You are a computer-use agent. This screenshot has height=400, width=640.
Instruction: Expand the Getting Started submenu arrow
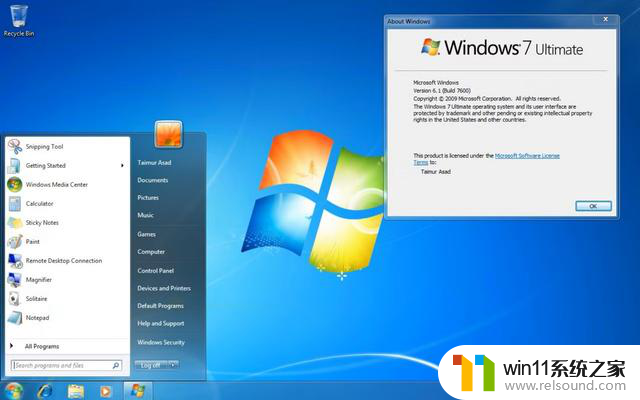122,166
